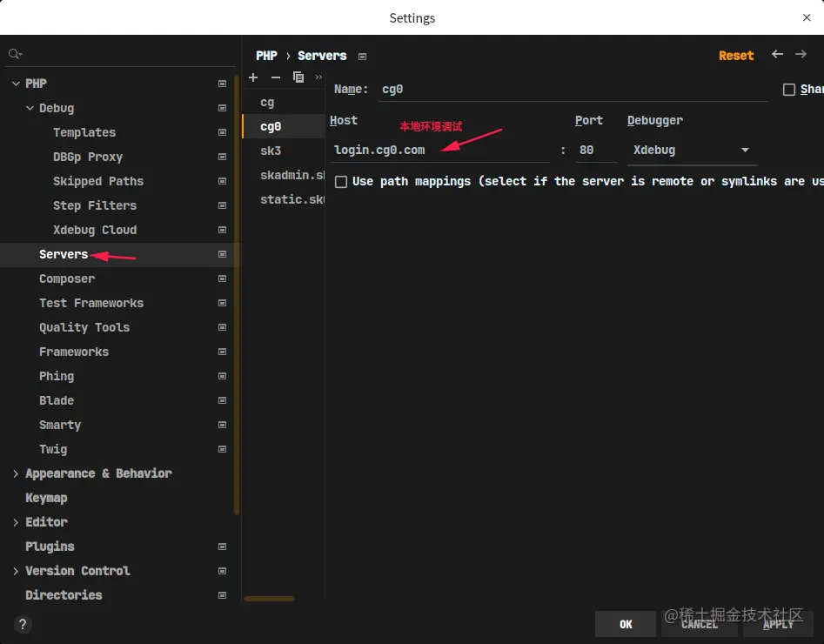Screen dimensions: 824x644
Task: Go to Test Frameworks settings
Action: 91,303
